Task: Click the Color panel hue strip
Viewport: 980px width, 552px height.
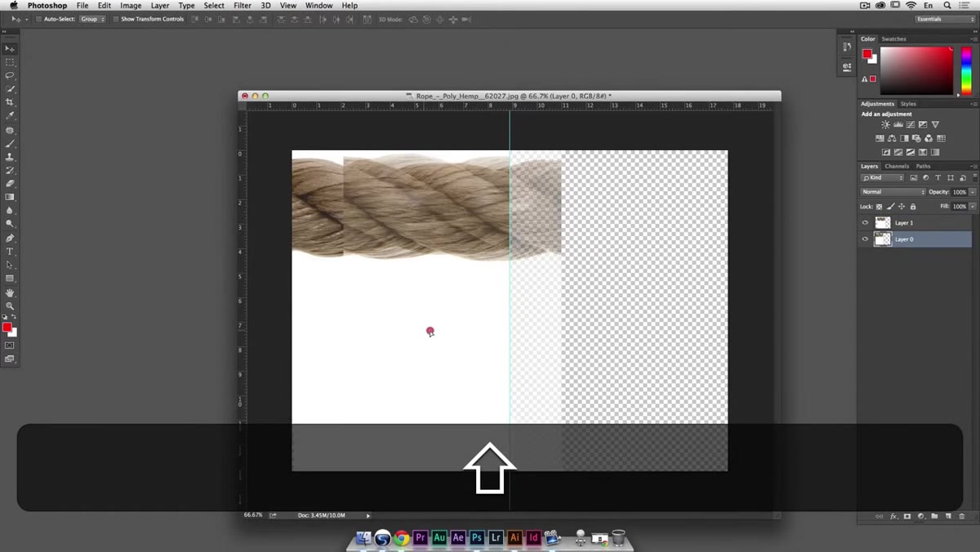Action: tap(966, 71)
